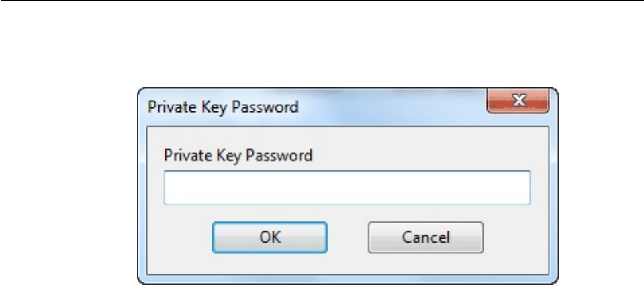
Task: Abort password entry with Cancel button
Action: click(x=426, y=236)
